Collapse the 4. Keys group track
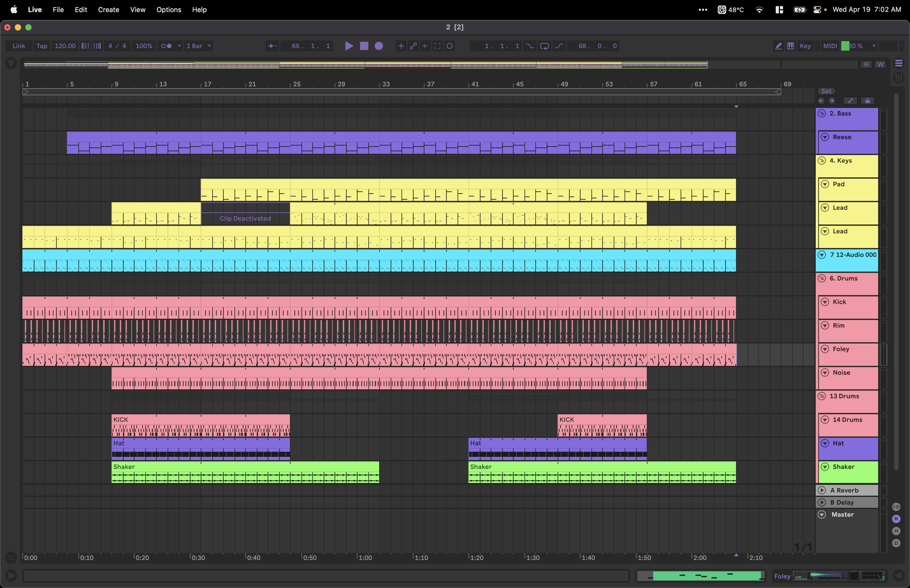This screenshot has width=910, height=588. (822, 161)
